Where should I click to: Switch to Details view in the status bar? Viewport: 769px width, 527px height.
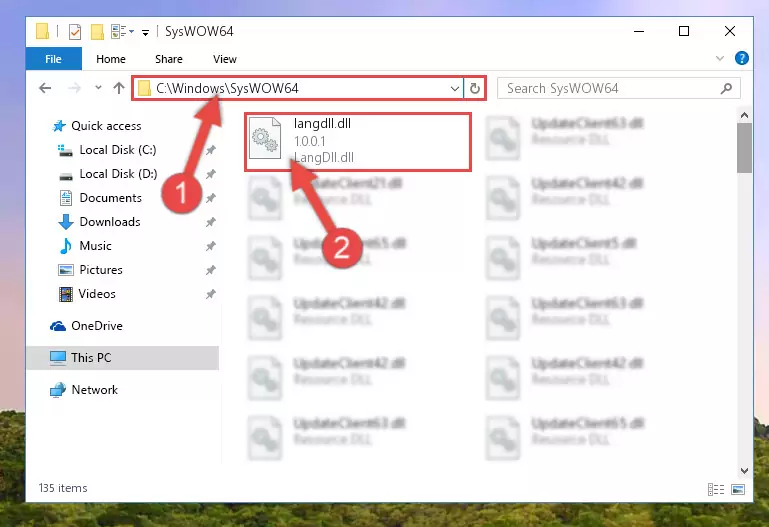716,489
